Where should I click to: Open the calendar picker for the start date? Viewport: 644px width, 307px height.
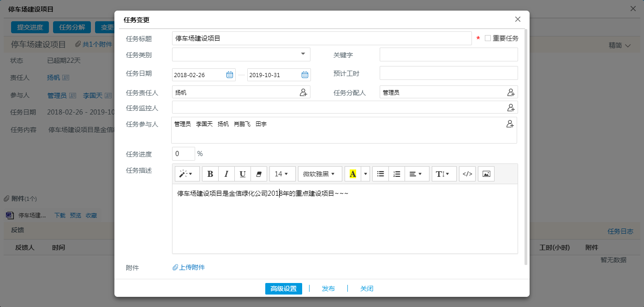230,74
